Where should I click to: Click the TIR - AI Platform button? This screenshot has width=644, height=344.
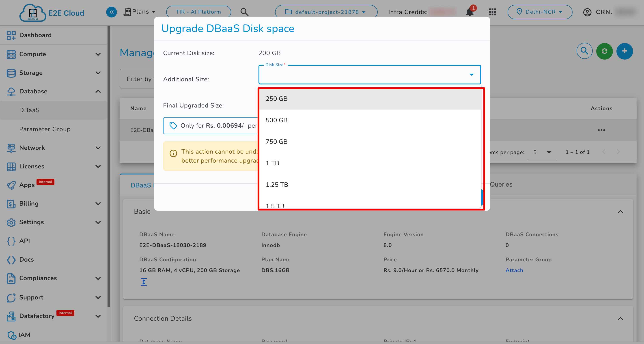[x=198, y=12]
